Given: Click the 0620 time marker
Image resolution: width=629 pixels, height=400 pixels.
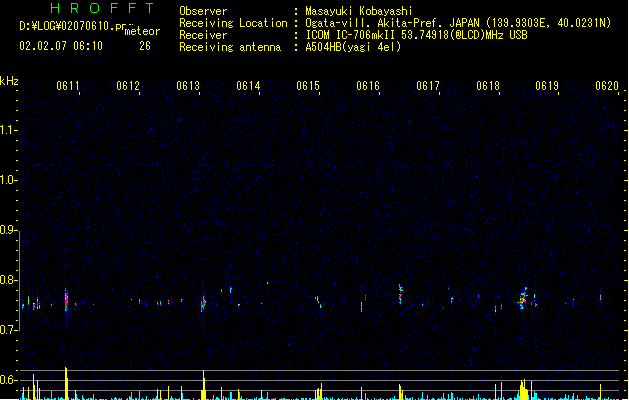Looking at the screenshot, I should [x=607, y=86].
